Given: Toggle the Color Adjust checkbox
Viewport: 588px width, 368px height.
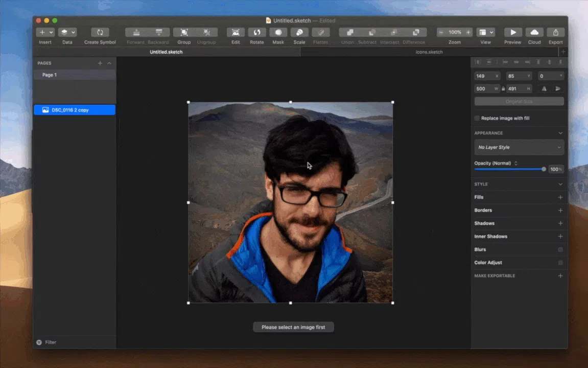Looking at the screenshot, I should point(560,263).
